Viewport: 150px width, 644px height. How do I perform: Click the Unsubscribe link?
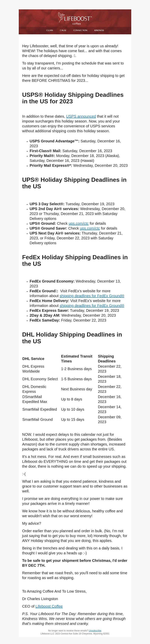95,631
